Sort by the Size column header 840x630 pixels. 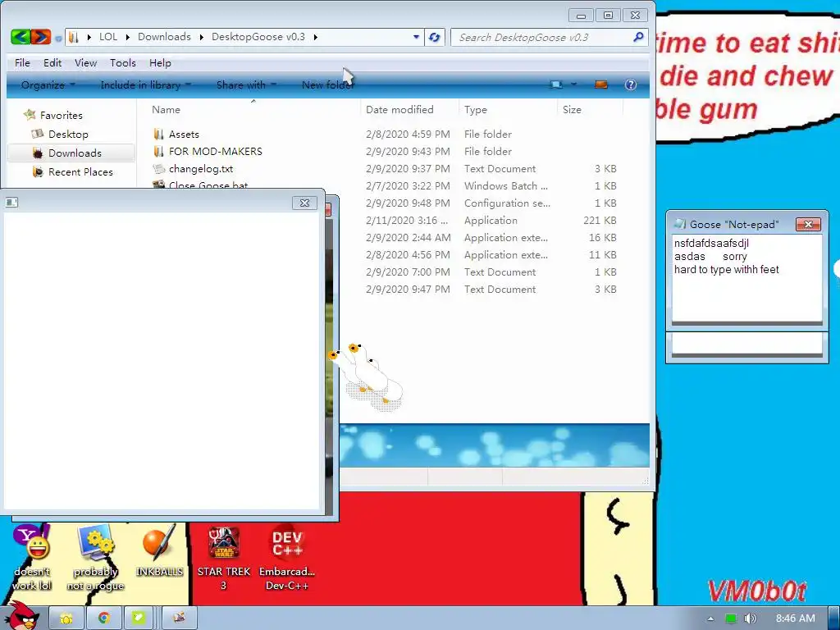pos(572,109)
